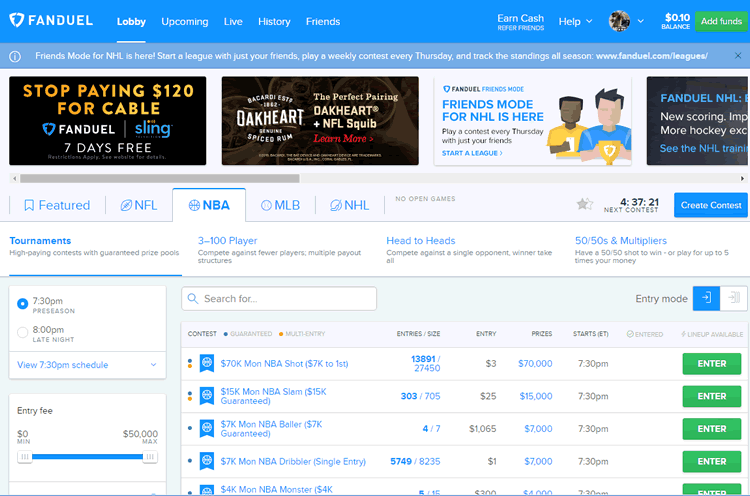Viewport: 750px width, 496px height.
Task: Open the Sling cable promo banner
Action: pos(108,121)
